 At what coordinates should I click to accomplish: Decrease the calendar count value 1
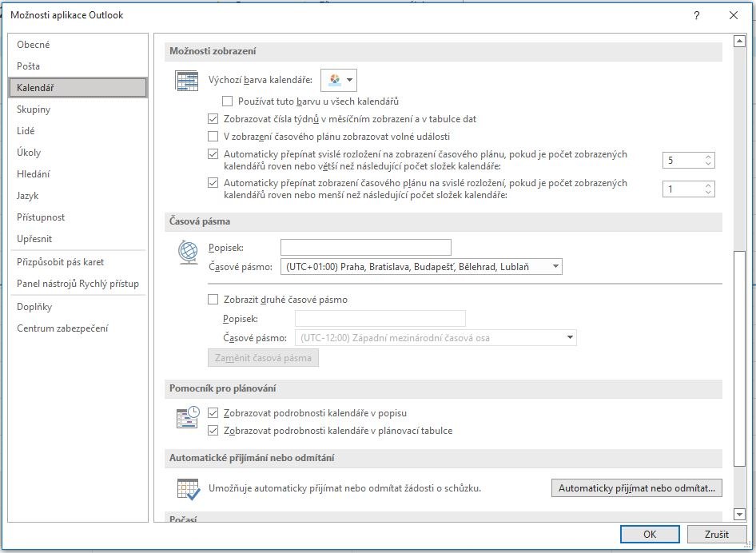point(708,193)
